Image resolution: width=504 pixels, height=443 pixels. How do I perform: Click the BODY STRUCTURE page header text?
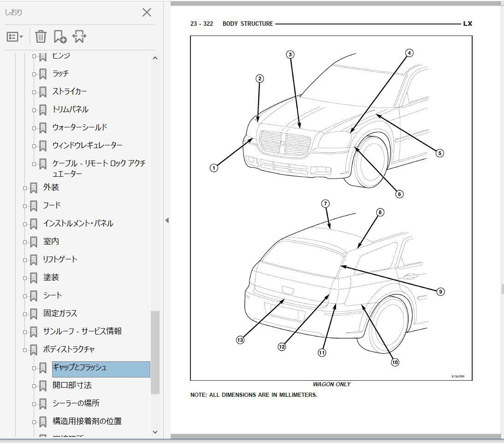pos(248,24)
